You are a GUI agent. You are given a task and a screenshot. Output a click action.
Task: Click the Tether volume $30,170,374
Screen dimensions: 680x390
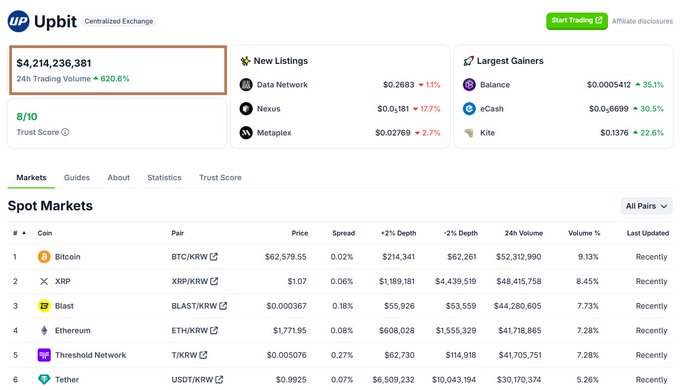pos(519,380)
